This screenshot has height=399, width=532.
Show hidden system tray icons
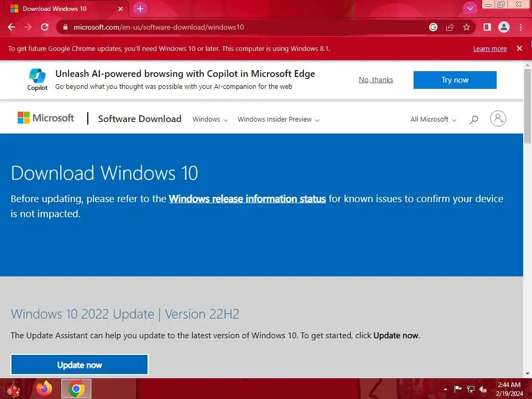pos(445,389)
